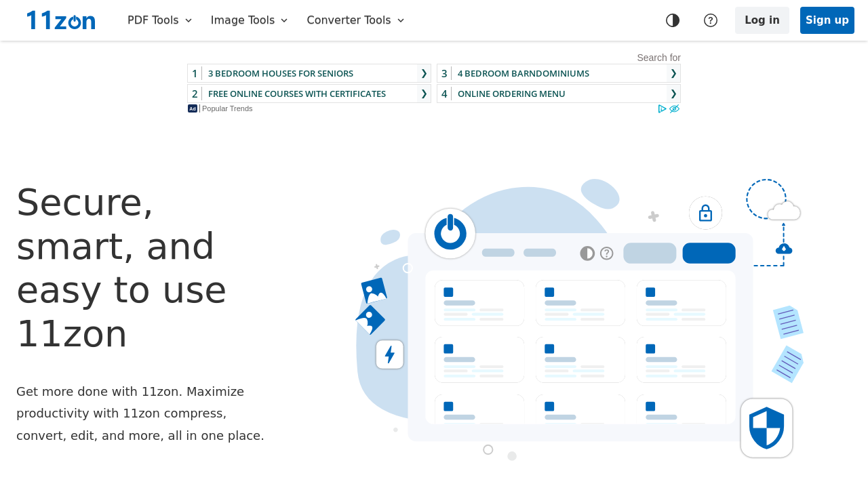Click arrow beside 3 Bedroom Houses for Seniors

pos(424,73)
